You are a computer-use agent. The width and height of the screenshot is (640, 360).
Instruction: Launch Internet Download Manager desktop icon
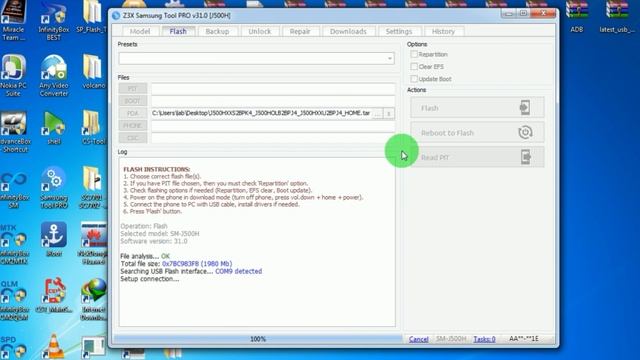pos(93,299)
